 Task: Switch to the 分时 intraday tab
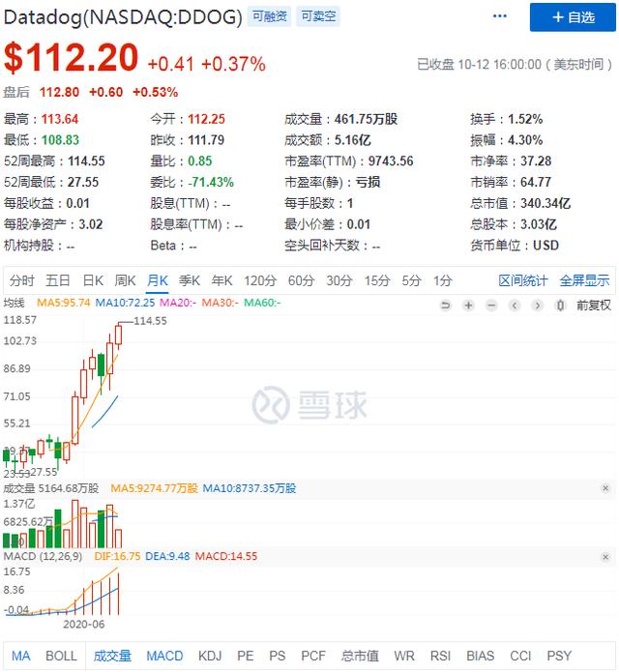[21, 280]
